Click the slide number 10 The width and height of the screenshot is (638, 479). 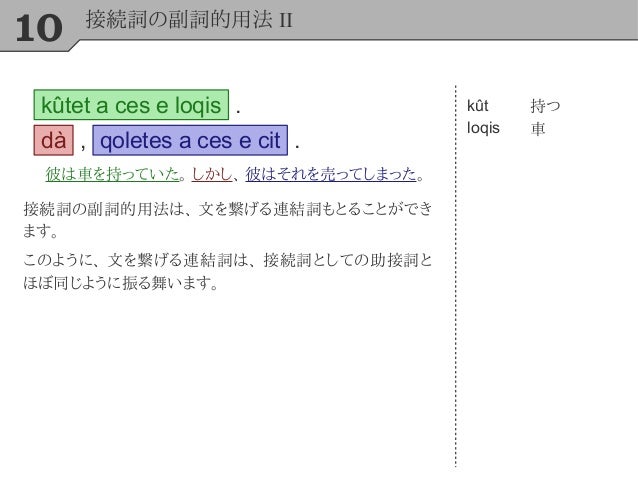click(39, 28)
